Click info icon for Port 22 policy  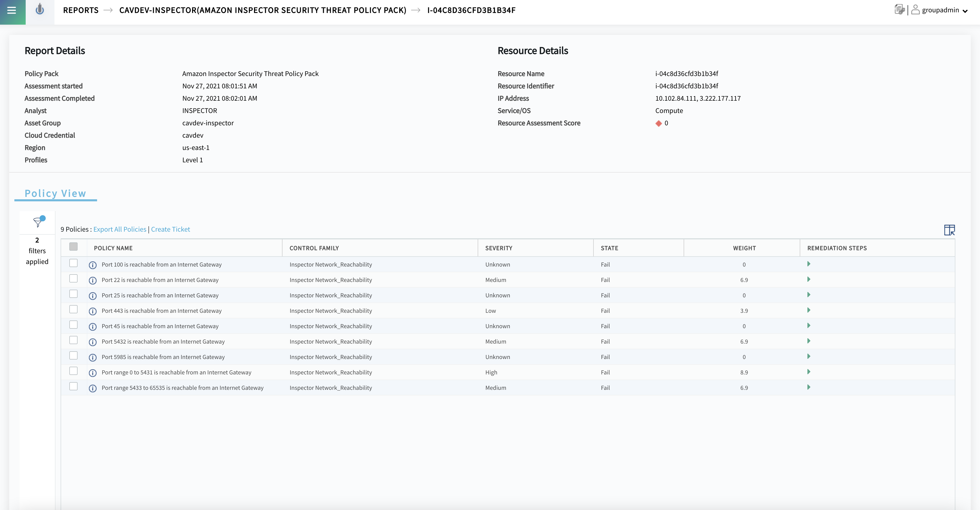point(92,281)
